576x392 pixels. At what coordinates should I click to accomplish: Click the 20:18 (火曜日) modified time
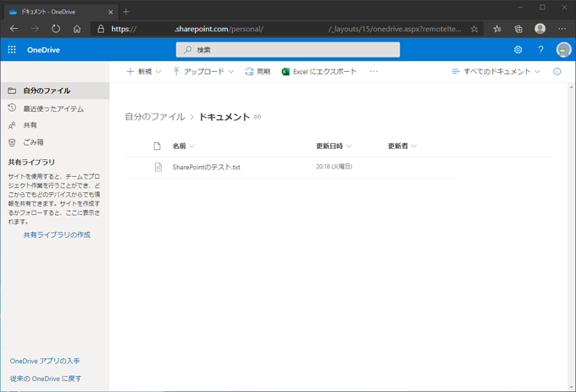point(334,167)
